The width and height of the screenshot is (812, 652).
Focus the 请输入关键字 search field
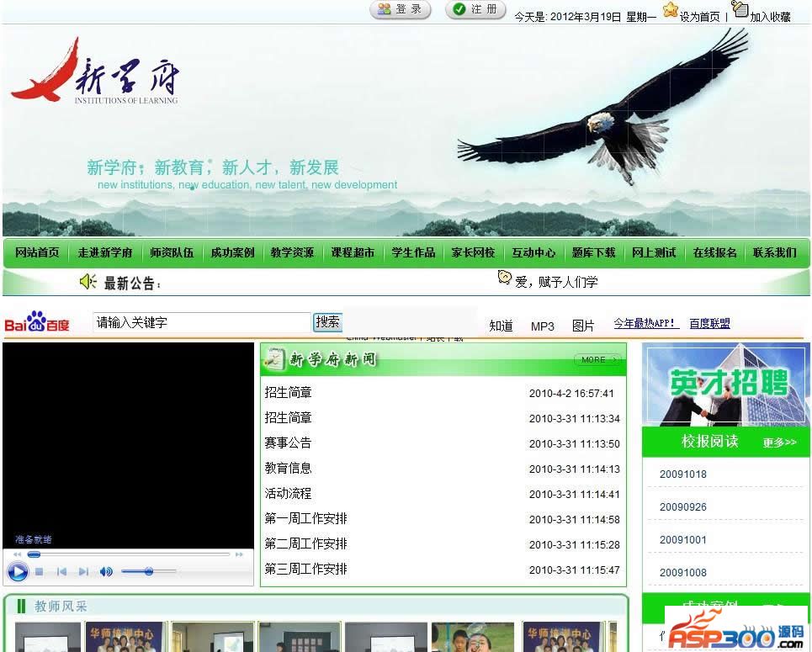pyautogui.click(x=202, y=322)
